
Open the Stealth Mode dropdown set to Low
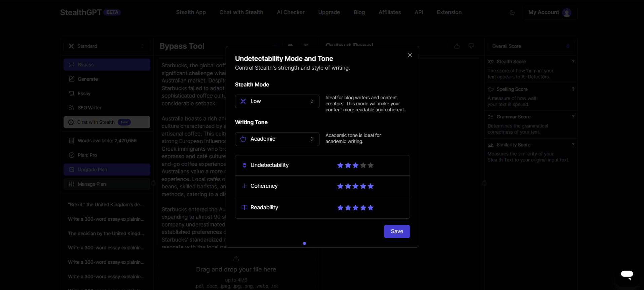pyautogui.click(x=277, y=101)
